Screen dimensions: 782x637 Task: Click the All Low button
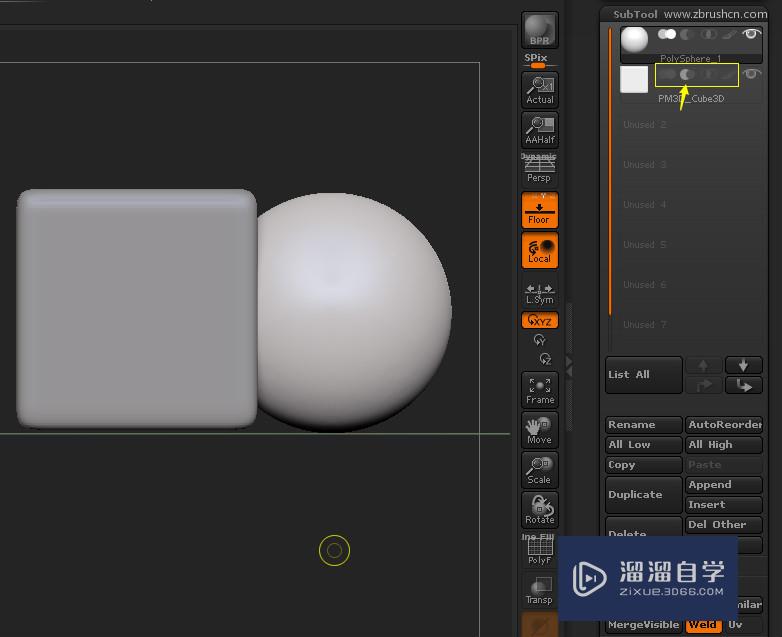[643, 444]
